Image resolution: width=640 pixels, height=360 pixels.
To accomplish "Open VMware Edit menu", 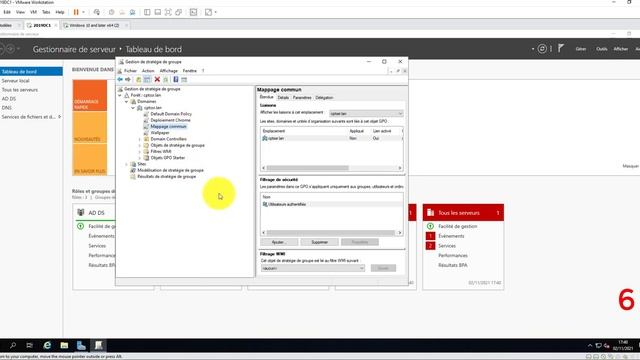I will (x=7, y=12).
